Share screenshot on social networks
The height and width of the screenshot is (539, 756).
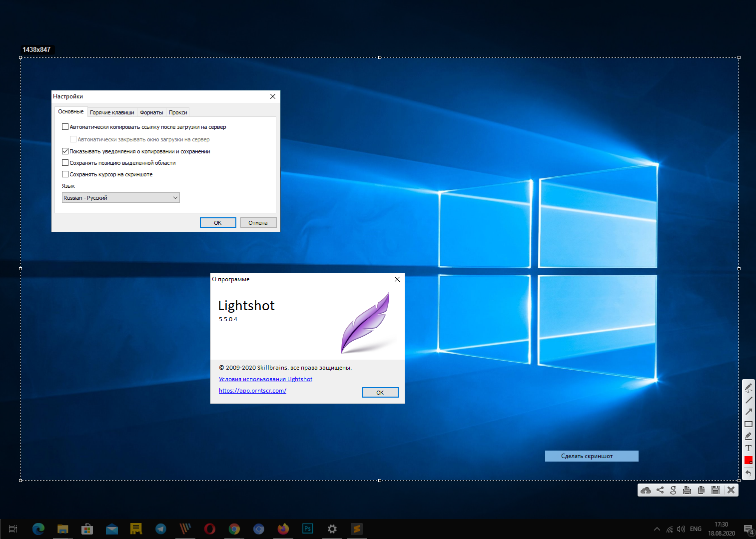tap(660, 490)
